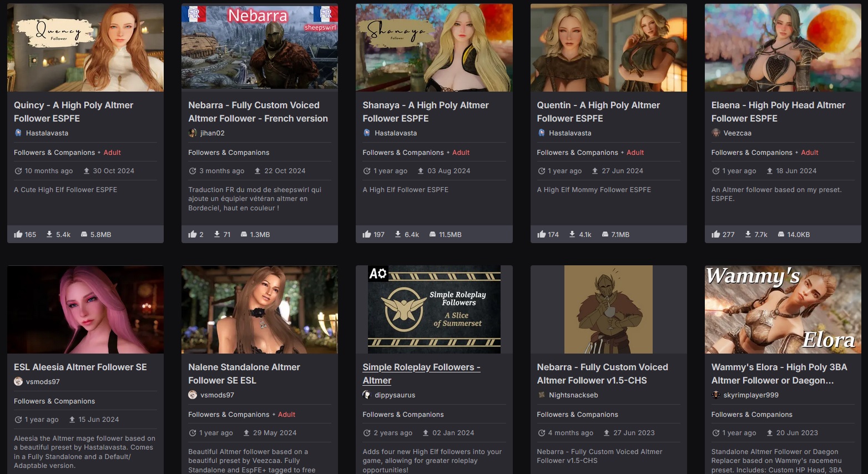Click Nebarra CHS drawing thumbnail
Screen dimensions: 868x474
[608, 310]
